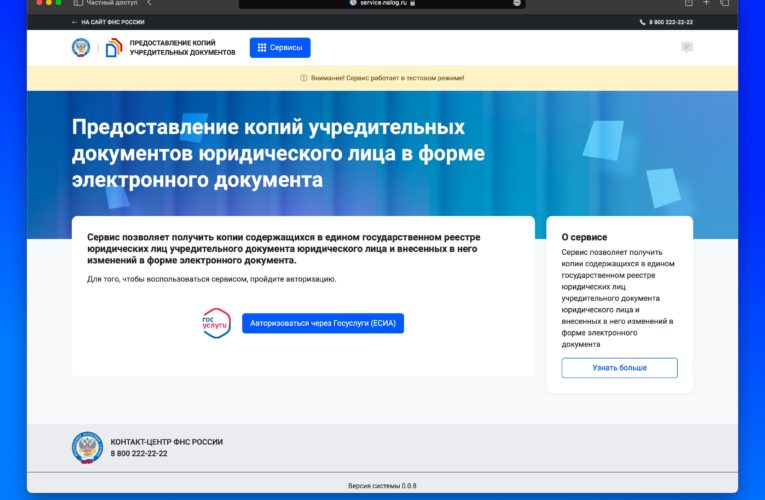
Task: Click the Частный доступ label in Safari toolbar
Action: point(112,3)
